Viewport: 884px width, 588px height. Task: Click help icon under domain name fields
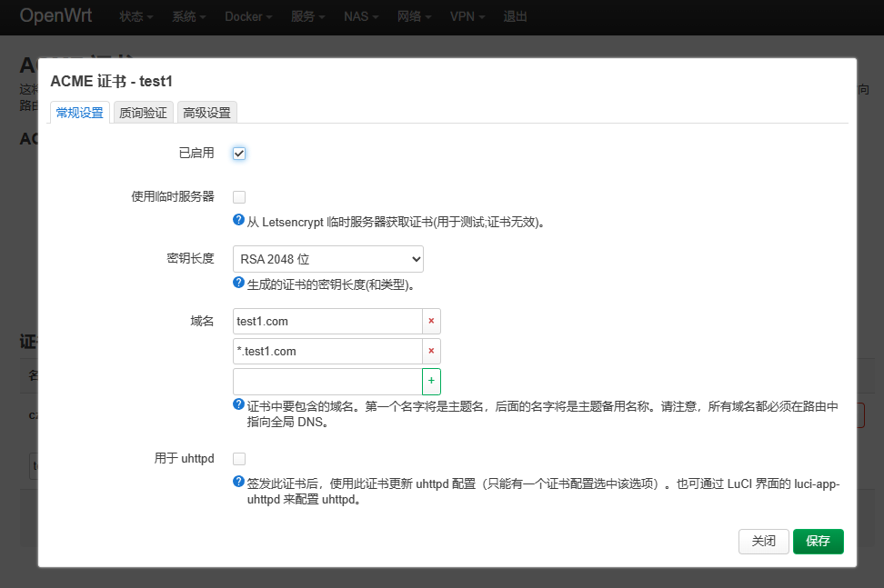point(239,404)
